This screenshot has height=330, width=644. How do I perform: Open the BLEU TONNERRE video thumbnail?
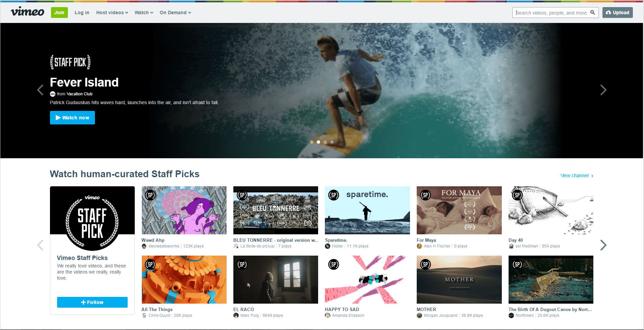tap(276, 210)
